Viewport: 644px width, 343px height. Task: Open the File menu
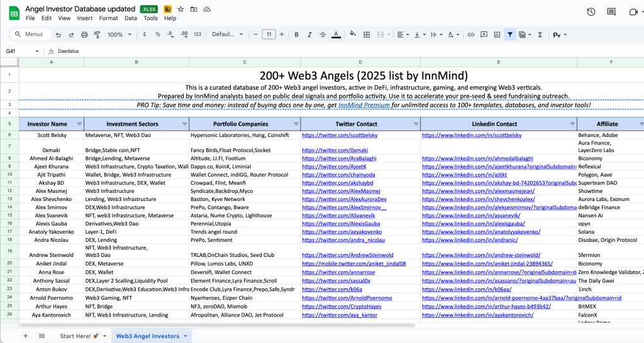[x=30, y=18]
